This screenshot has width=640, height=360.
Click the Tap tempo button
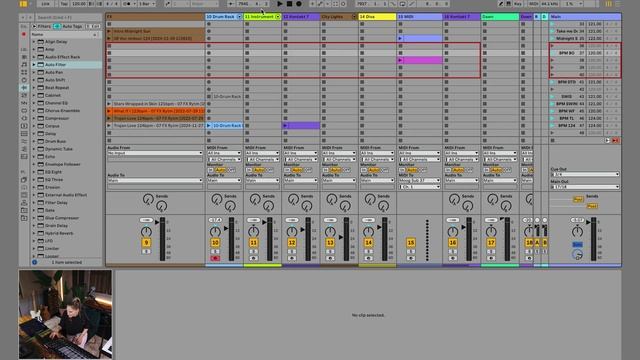[x=64, y=4]
